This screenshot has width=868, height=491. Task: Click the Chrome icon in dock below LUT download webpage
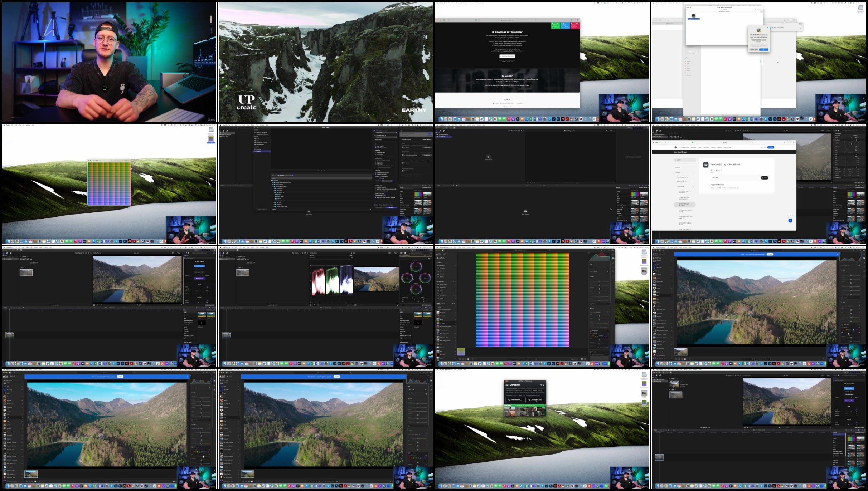tap(450, 119)
